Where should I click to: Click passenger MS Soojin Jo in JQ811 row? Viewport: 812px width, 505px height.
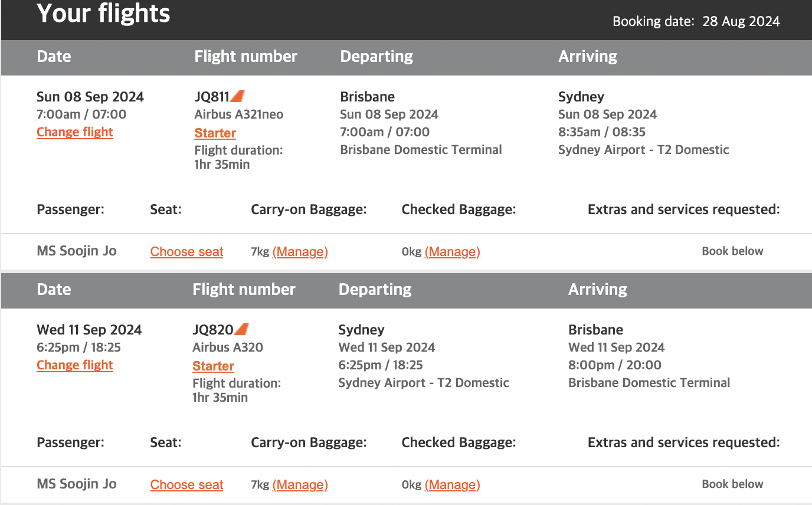pos(77,251)
